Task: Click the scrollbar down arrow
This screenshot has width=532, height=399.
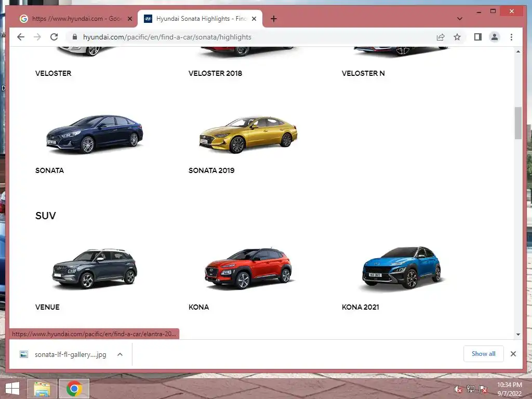Action: point(518,334)
